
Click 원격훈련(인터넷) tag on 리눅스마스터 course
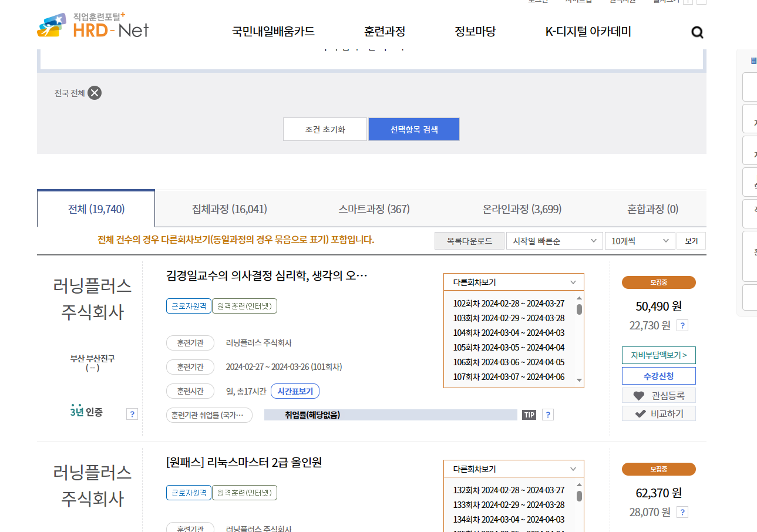click(244, 493)
